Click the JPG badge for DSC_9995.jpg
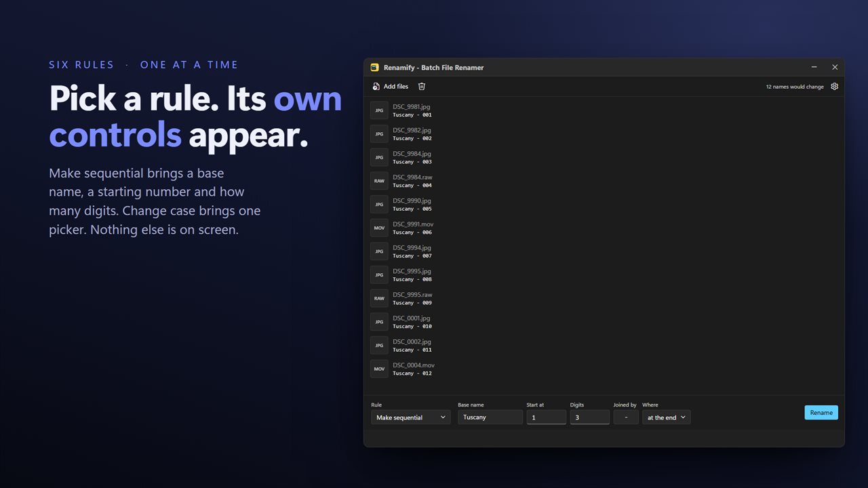The image size is (868, 488). point(379,274)
